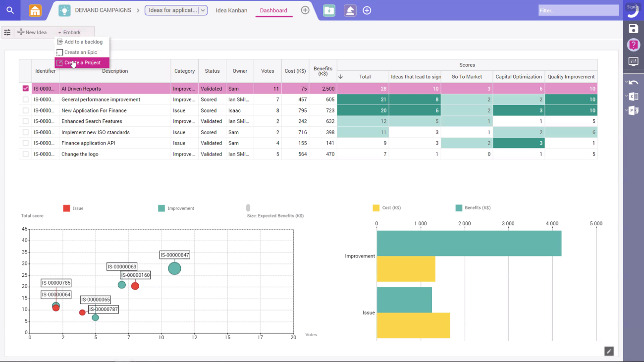Open the Ideas for applicat... dropdown
The image size is (644, 362).
point(202,10)
